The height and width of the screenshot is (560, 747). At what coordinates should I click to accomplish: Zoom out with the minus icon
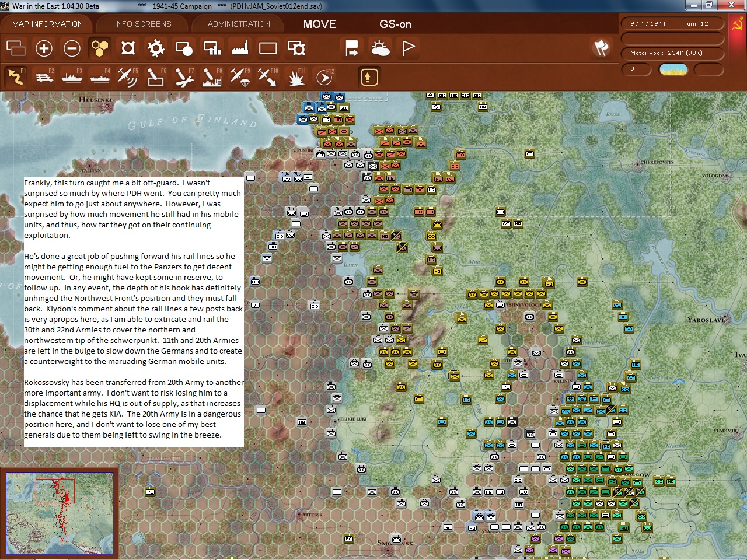[72, 48]
